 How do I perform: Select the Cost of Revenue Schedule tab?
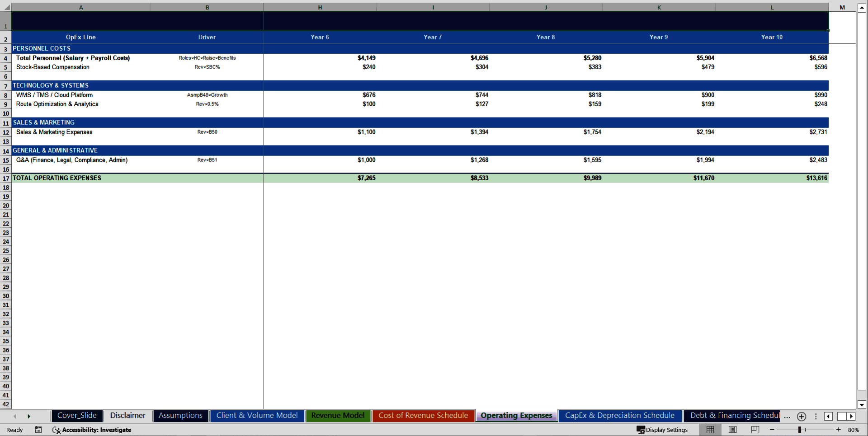(423, 415)
